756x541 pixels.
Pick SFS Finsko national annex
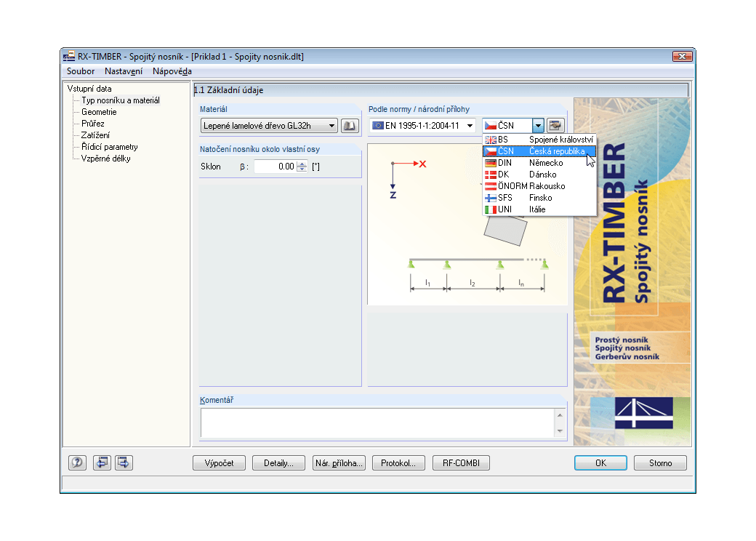click(x=539, y=197)
